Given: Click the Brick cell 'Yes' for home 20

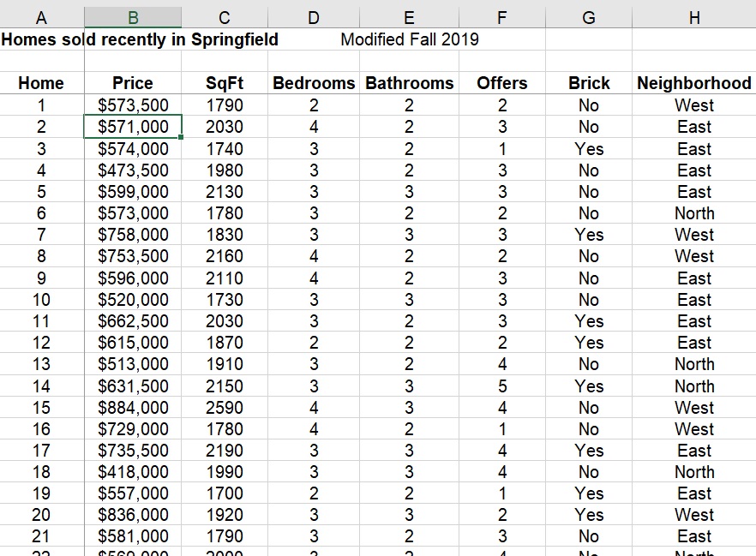Looking at the screenshot, I should (x=589, y=515).
